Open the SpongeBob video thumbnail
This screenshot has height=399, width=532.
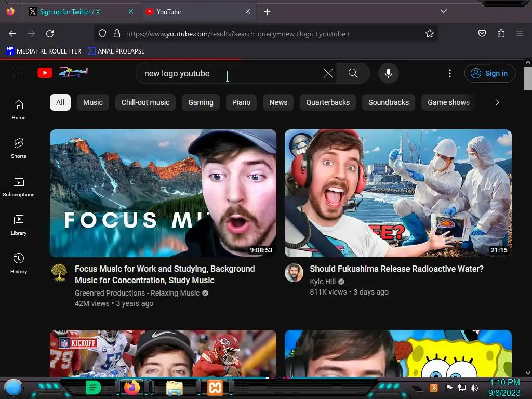point(398,353)
